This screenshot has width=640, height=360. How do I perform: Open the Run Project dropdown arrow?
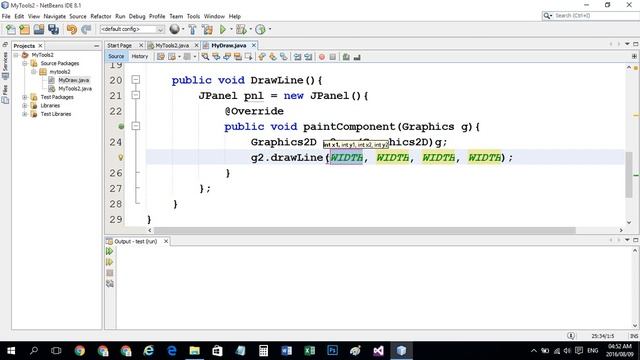[x=231, y=29]
